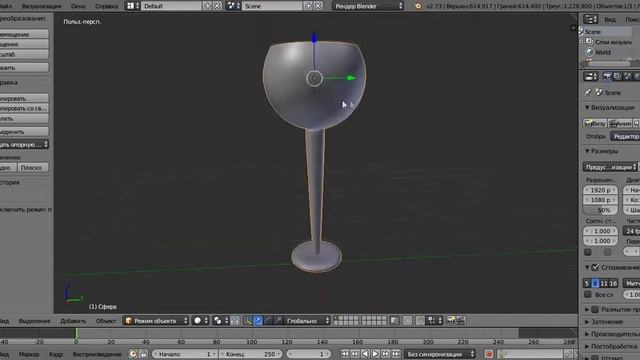Viewport: 640px width, 360px height.
Task: Open the Визуализация menu in info bar
Action: [41, 6]
